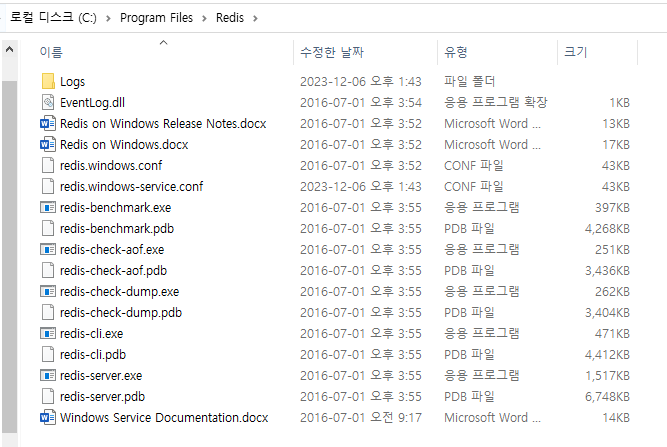Expand the chevron after Redis breadcrumb
This screenshot has width=667, height=447.
(x=255, y=18)
